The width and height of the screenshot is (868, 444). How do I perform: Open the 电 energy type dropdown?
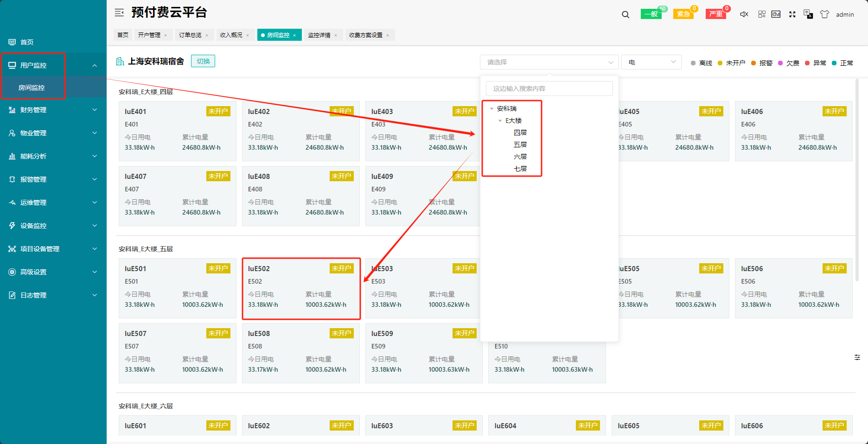651,62
